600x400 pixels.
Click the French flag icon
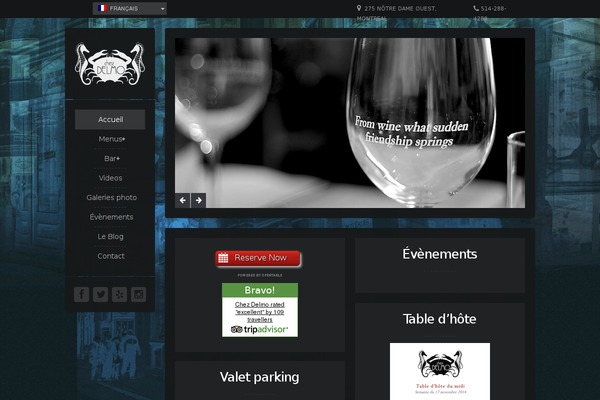102,8
